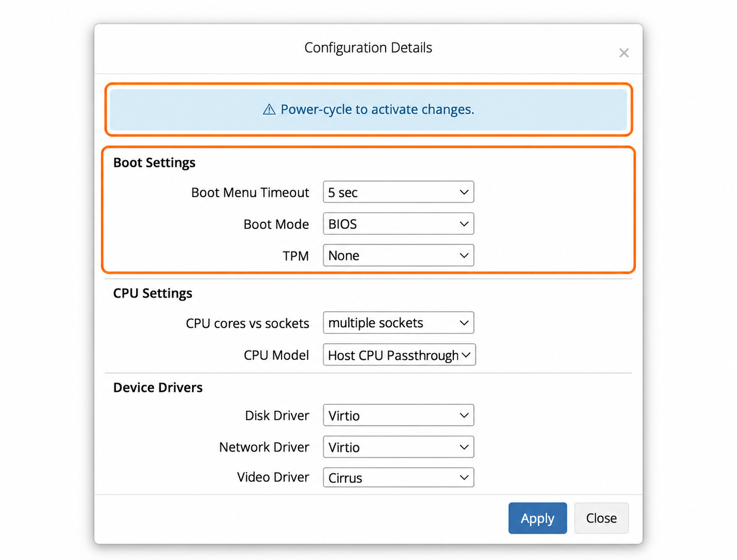Click the Disk Driver label
This screenshot has width=737, height=560.
pyautogui.click(x=277, y=416)
